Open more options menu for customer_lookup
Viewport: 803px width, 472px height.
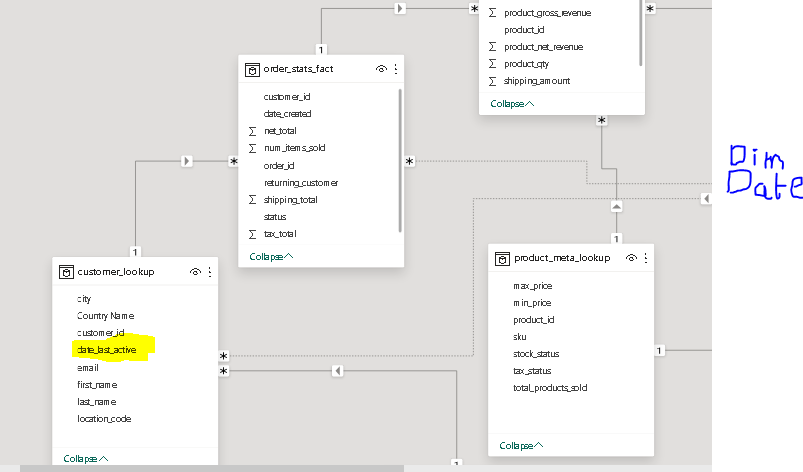coord(210,272)
